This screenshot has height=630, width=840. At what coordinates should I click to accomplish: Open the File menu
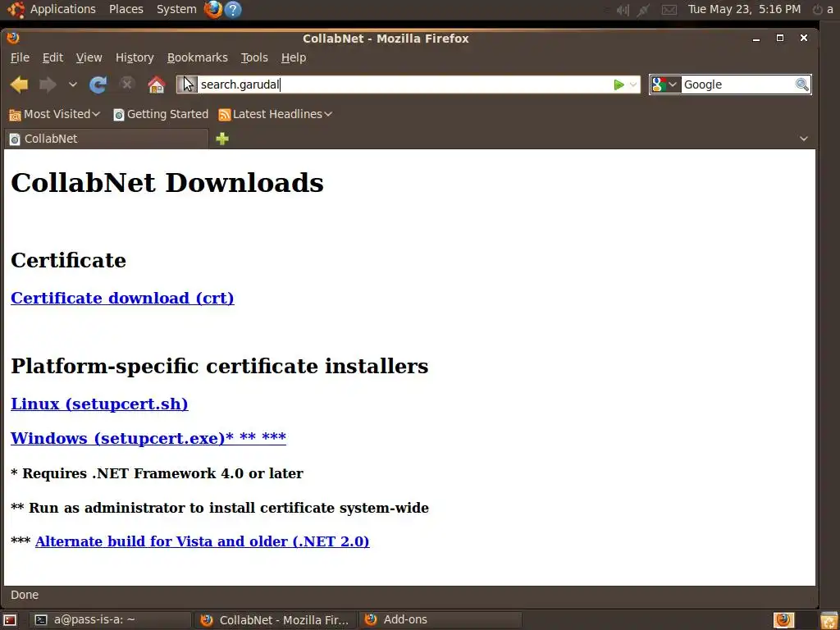coord(20,57)
